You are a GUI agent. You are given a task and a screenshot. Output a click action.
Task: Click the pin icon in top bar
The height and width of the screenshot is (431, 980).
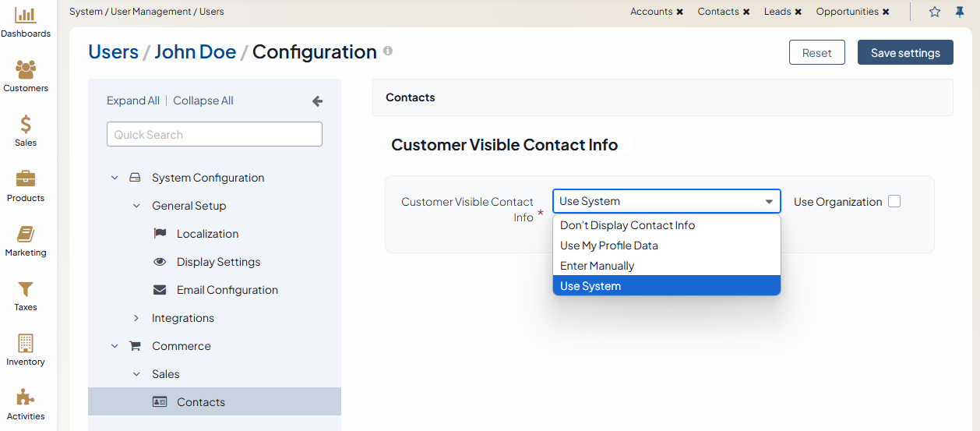[x=960, y=12]
